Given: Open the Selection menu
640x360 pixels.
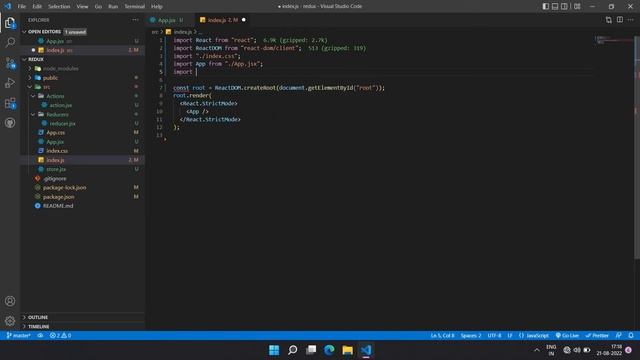Looking at the screenshot, I should [x=59, y=6].
